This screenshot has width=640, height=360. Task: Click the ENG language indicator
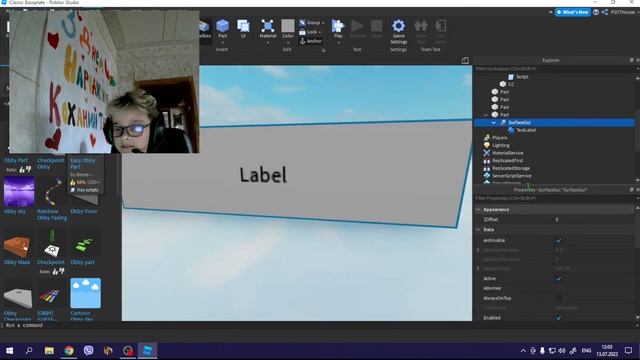(x=586, y=351)
